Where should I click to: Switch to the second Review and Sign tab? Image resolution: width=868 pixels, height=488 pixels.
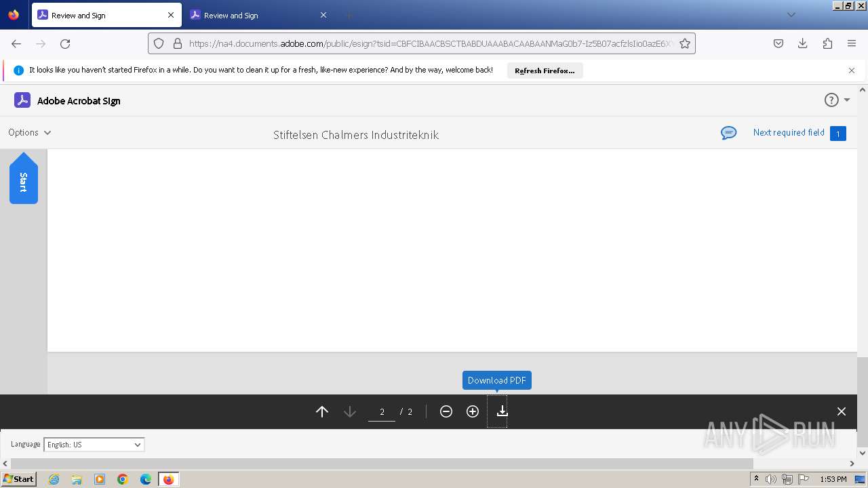coord(258,15)
